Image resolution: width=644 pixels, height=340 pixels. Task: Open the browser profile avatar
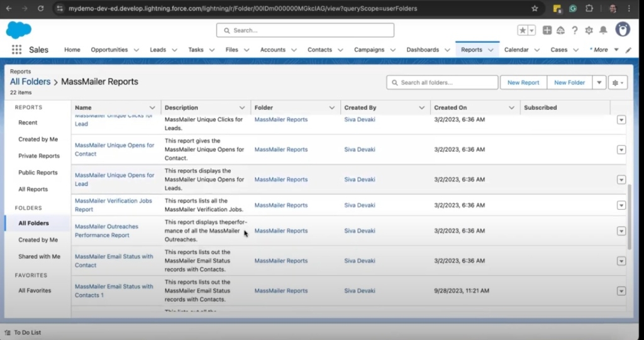coord(613,8)
